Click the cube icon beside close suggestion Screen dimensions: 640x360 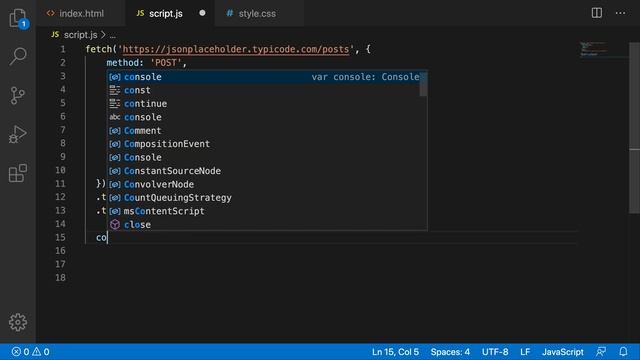pyautogui.click(x=115, y=224)
